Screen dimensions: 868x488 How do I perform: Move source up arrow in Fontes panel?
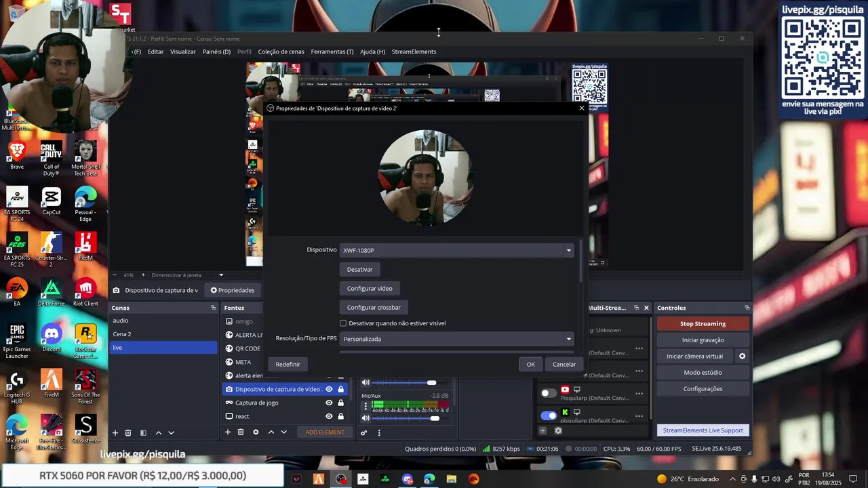pyautogui.click(x=271, y=432)
